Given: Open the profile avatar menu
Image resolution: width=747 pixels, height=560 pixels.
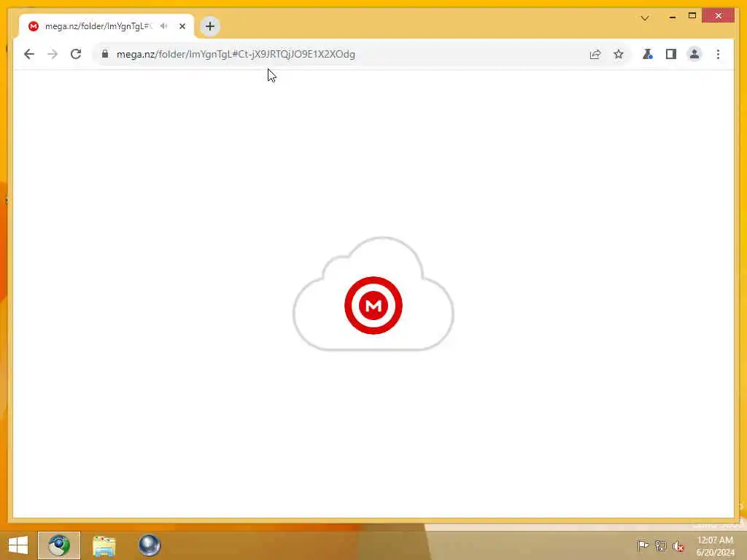Looking at the screenshot, I should coord(694,54).
